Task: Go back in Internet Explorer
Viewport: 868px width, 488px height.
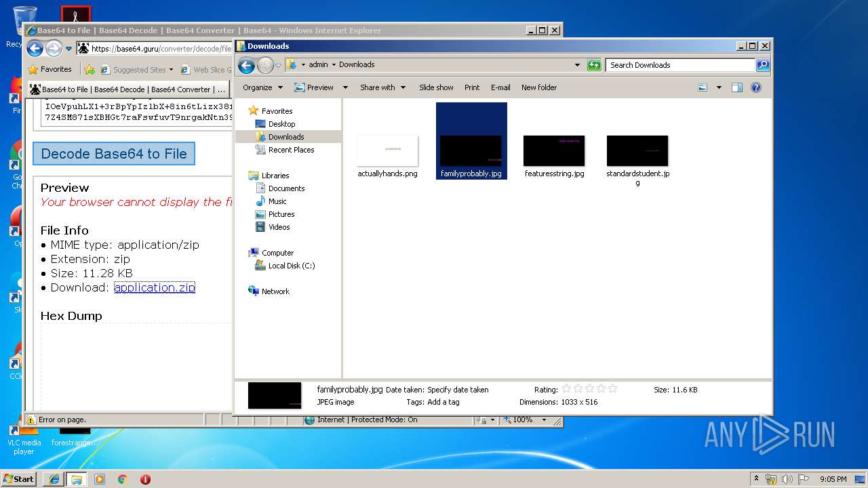Action: [x=35, y=48]
